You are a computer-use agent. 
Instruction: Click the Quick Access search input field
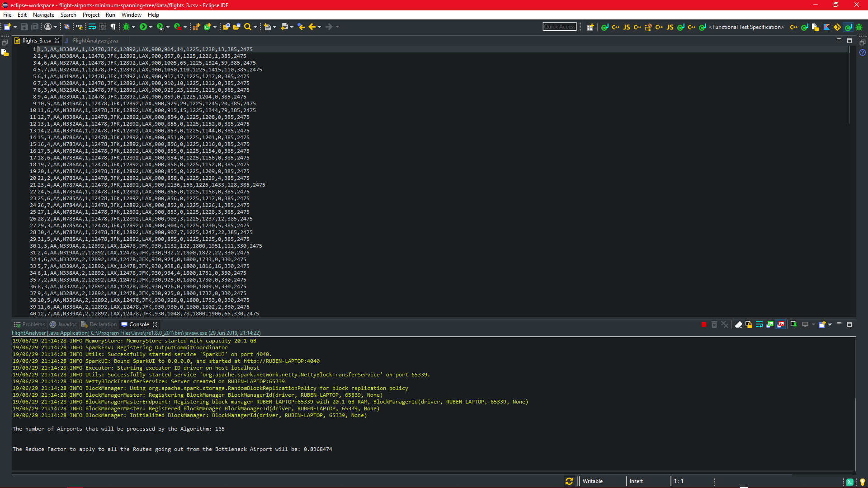coord(559,26)
